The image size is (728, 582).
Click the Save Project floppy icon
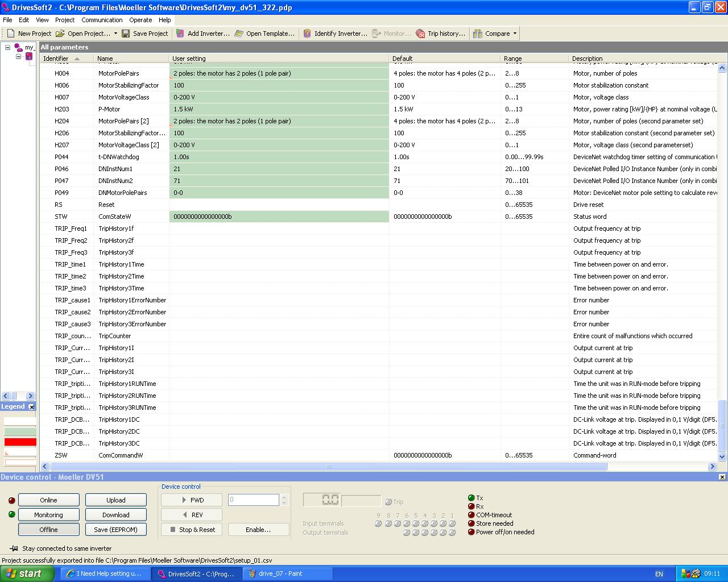pos(126,34)
